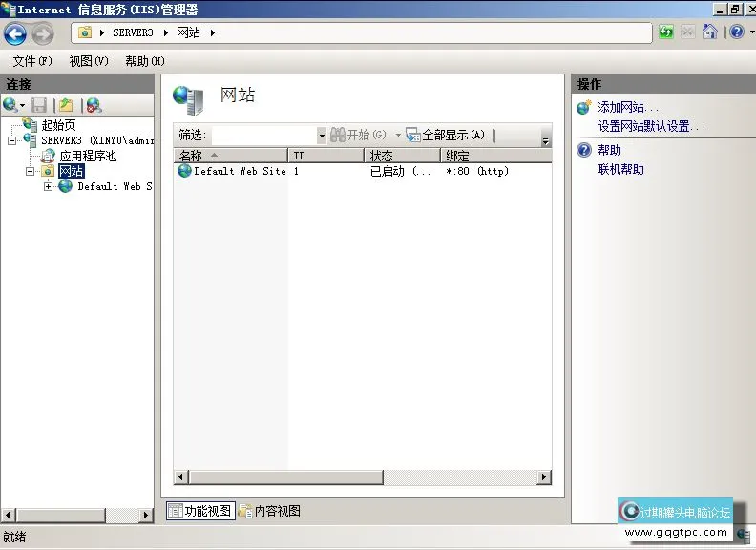Select the 起始页 start page node

click(x=58, y=125)
